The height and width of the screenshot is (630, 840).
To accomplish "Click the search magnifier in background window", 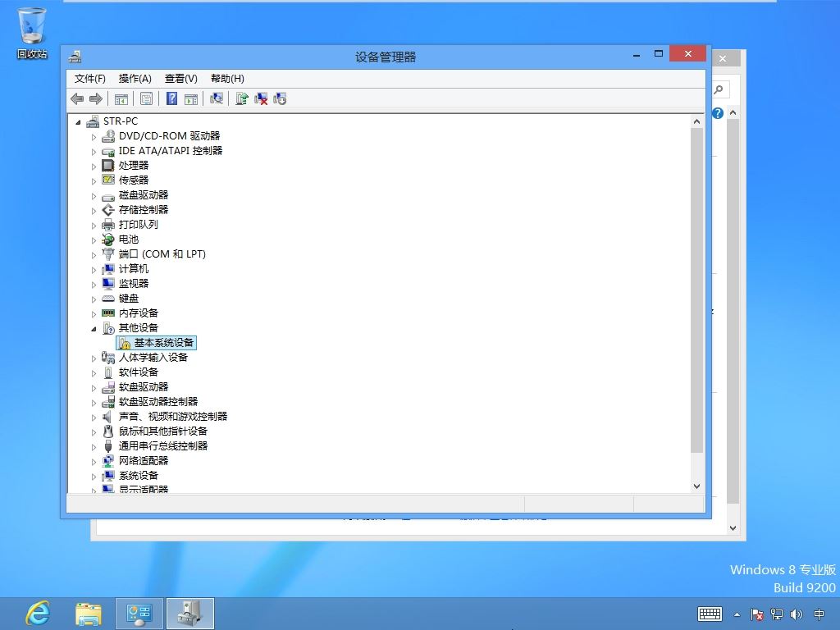I will click(x=719, y=89).
